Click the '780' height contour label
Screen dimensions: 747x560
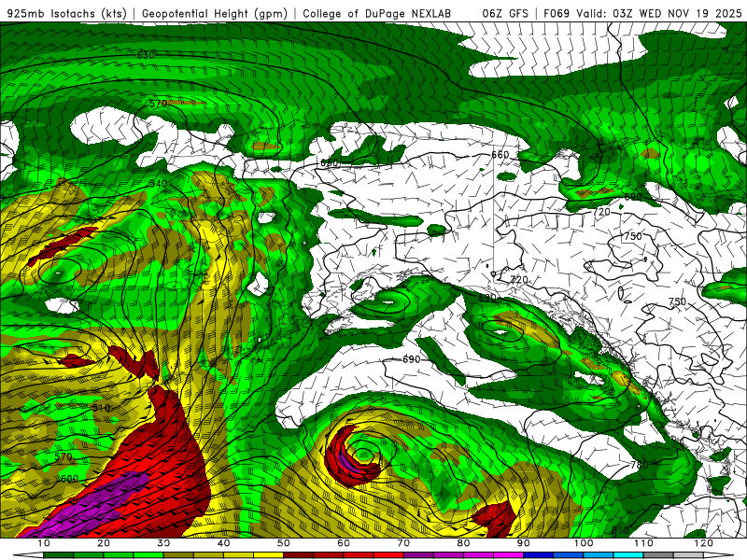click(639, 465)
